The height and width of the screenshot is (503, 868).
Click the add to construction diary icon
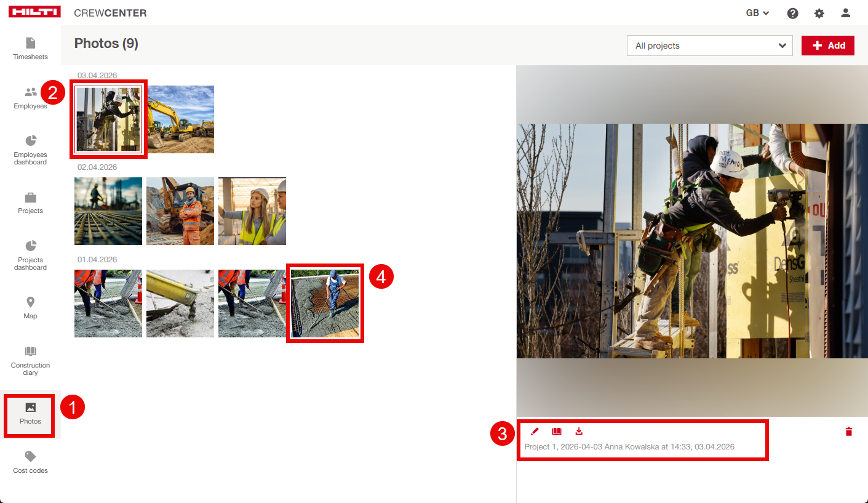coord(557,432)
